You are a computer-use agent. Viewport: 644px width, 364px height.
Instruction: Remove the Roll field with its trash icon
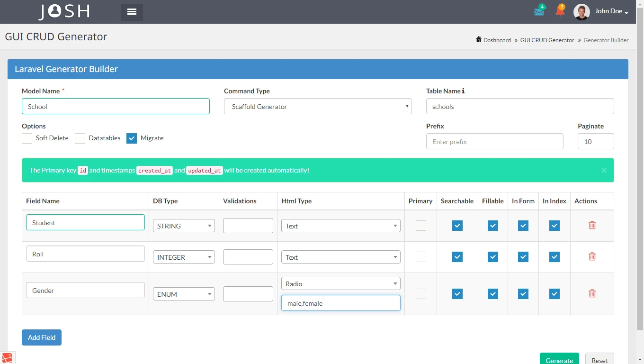pos(592,256)
